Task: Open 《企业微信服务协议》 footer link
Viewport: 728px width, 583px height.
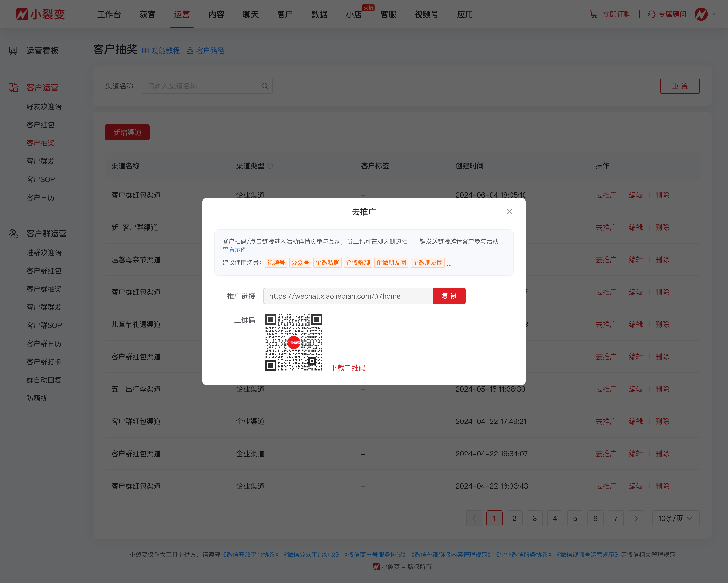Action: [x=523, y=555]
